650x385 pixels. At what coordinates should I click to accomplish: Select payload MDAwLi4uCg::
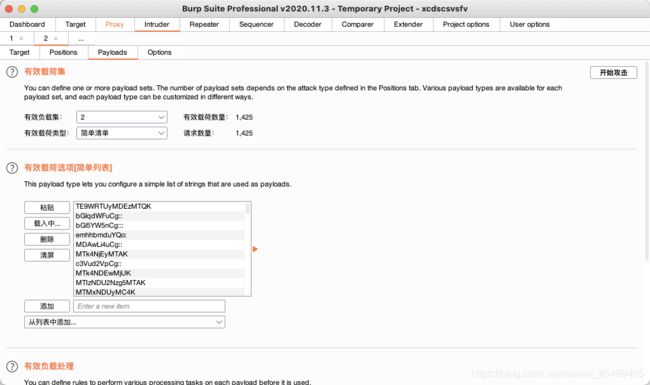[x=160, y=245]
